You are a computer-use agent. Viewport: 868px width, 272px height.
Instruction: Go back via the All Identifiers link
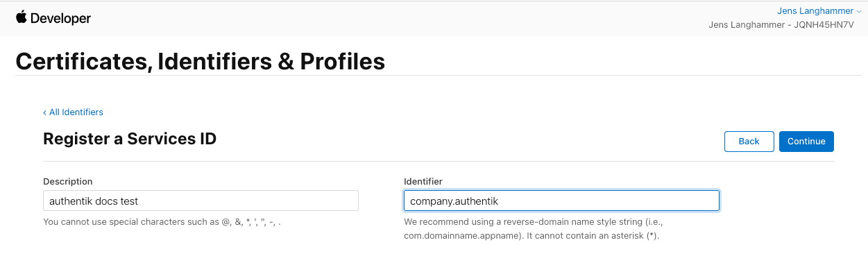click(x=73, y=112)
